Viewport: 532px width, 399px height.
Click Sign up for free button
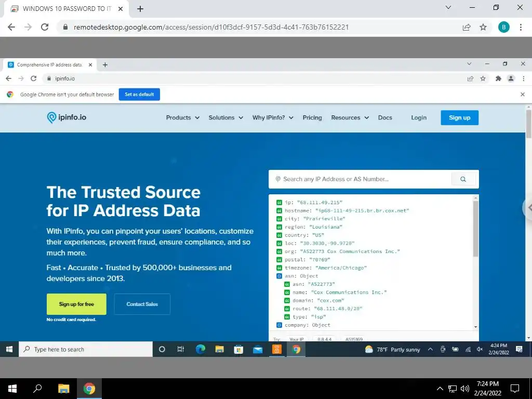(x=76, y=304)
